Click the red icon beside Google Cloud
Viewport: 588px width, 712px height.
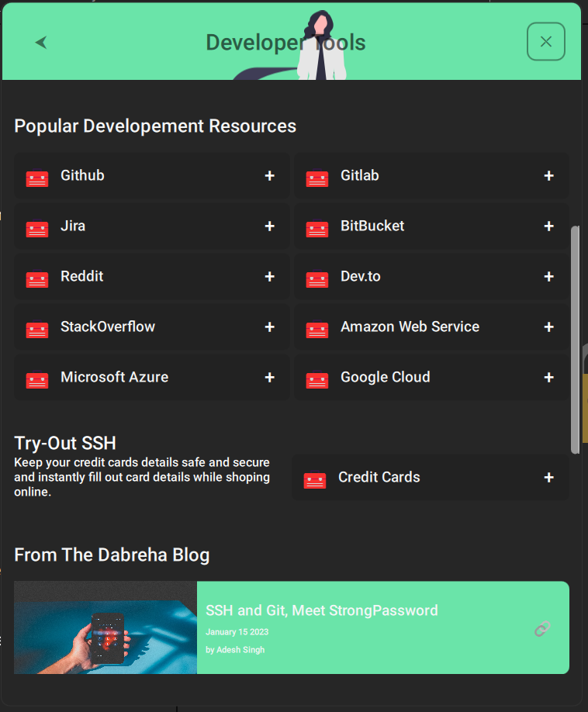316,380
